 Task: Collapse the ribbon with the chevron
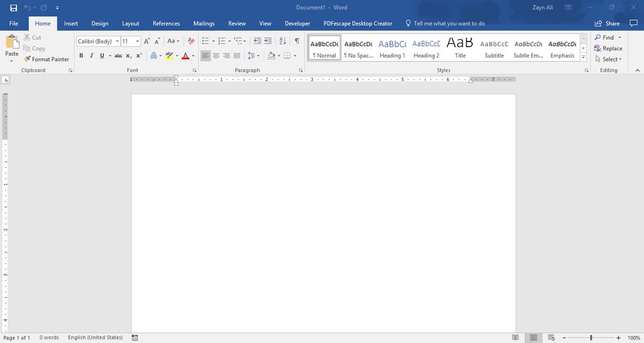pyautogui.click(x=638, y=70)
